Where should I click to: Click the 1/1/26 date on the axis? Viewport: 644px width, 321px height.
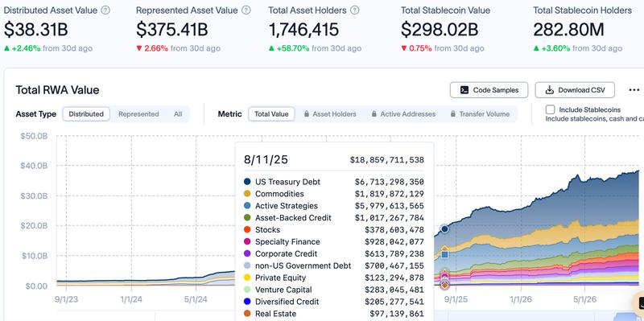coord(521,299)
